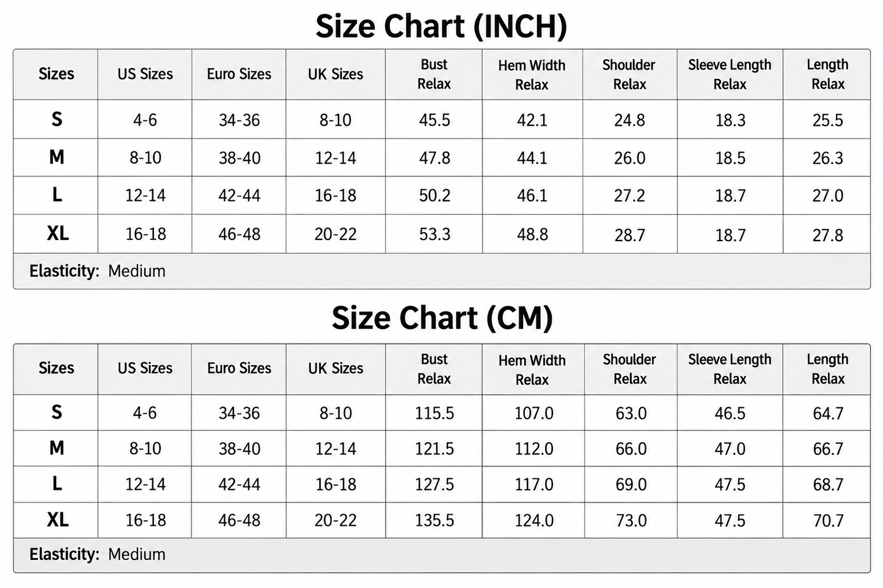
Task: Select bust value 45.5 for size S
Action: coord(434,120)
